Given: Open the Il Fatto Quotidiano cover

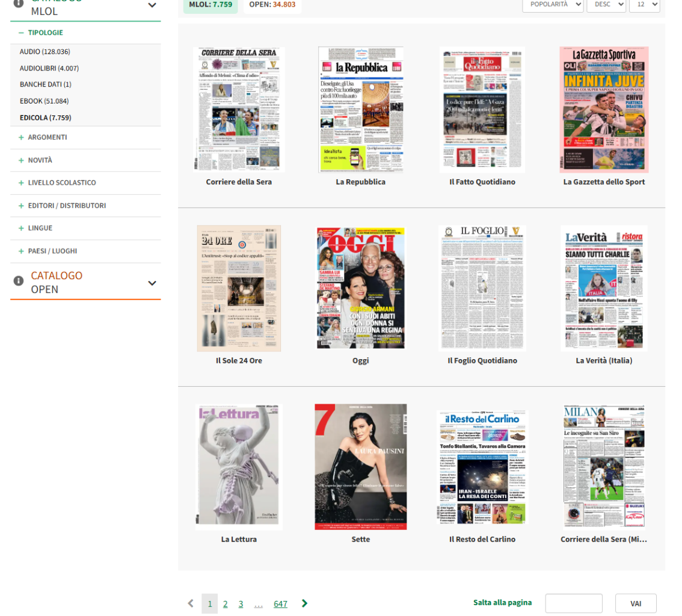Looking at the screenshot, I should (x=482, y=109).
